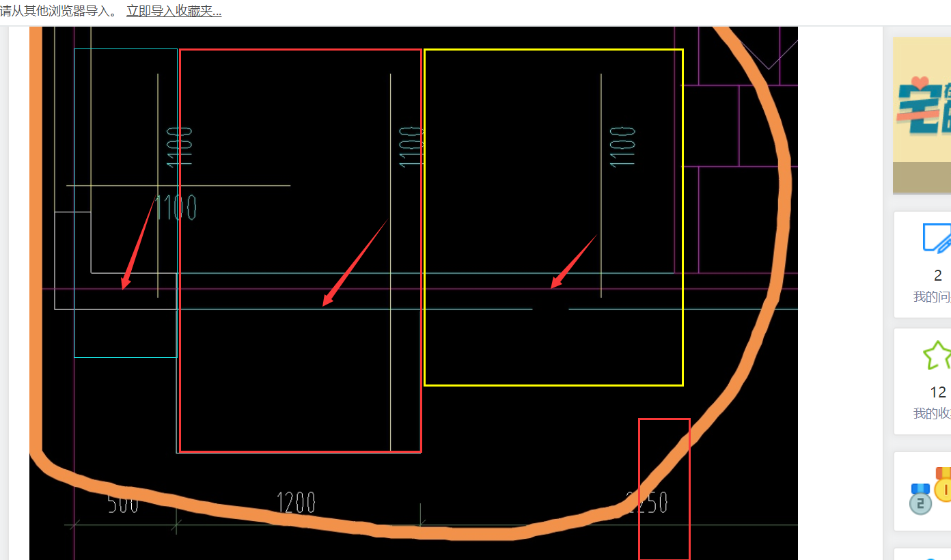
Task: Click the silver number 2 medal icon
Action: (x=921, y=499)
